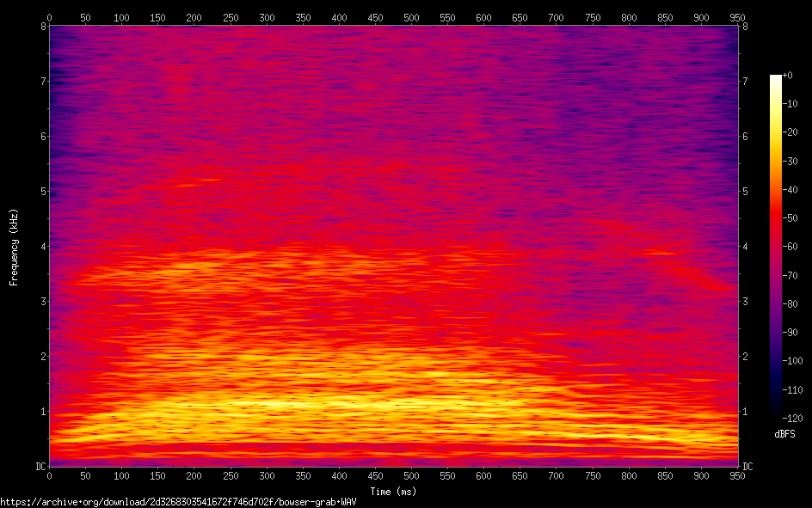Click the 2 kHz tick on the right axis

pos(746,357)
